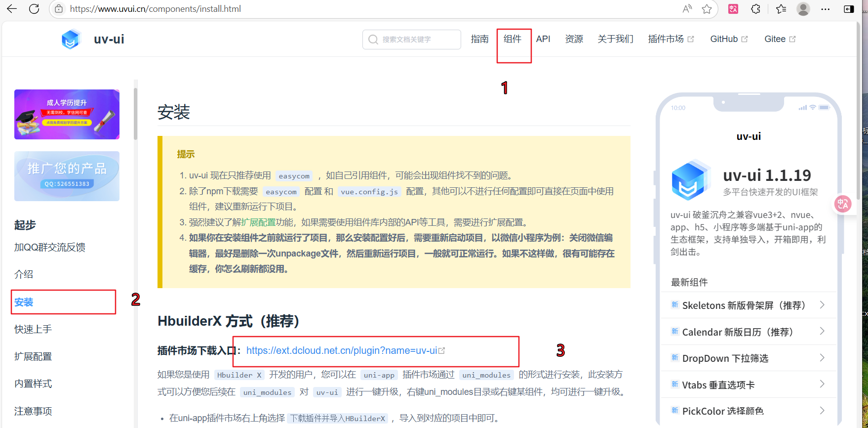Open 加QQ群交流反馈 sidebar item
Viewport: 868px width, 428px height.
point(50,247)
